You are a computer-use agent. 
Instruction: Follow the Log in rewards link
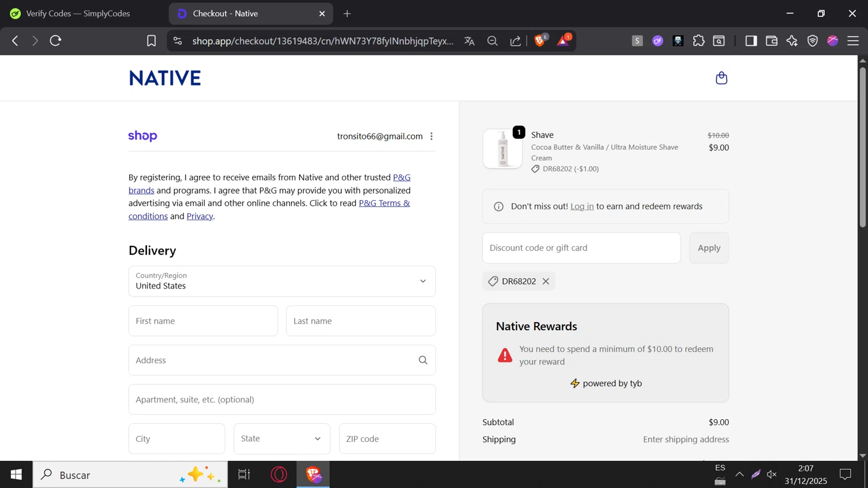click(x=582, y=206)
